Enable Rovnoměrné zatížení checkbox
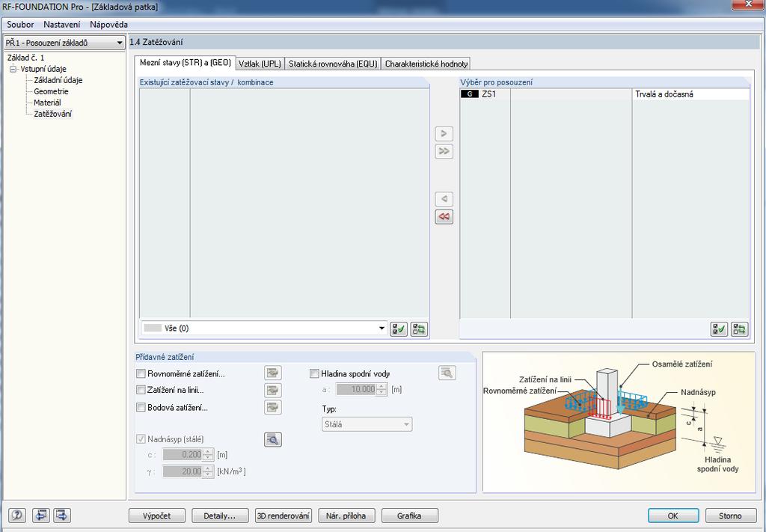The height and width of the screenshot is (532, 766). tap(141, 373)
